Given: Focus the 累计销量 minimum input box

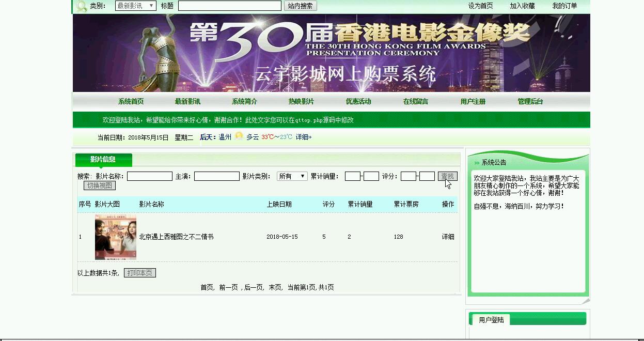Looking at the screenshot, I should (353, 176).
